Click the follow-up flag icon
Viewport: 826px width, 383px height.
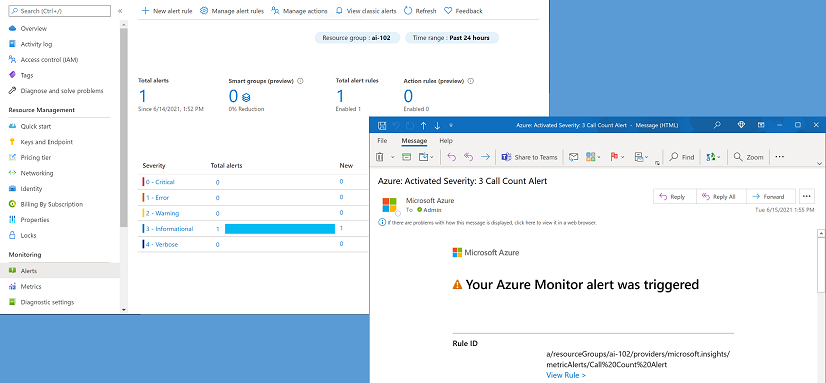pos(614,157)
